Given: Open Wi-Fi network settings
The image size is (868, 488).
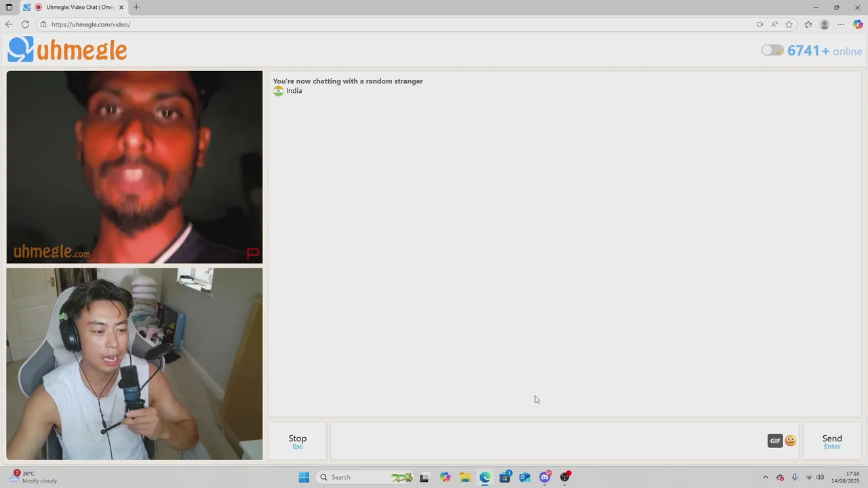Looking at the screenshot, I should [x=809, y=477].
